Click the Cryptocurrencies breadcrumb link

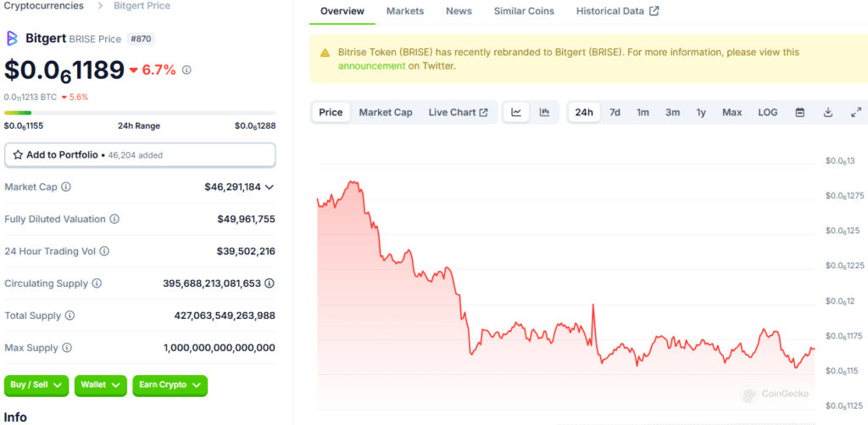[44, 6]
